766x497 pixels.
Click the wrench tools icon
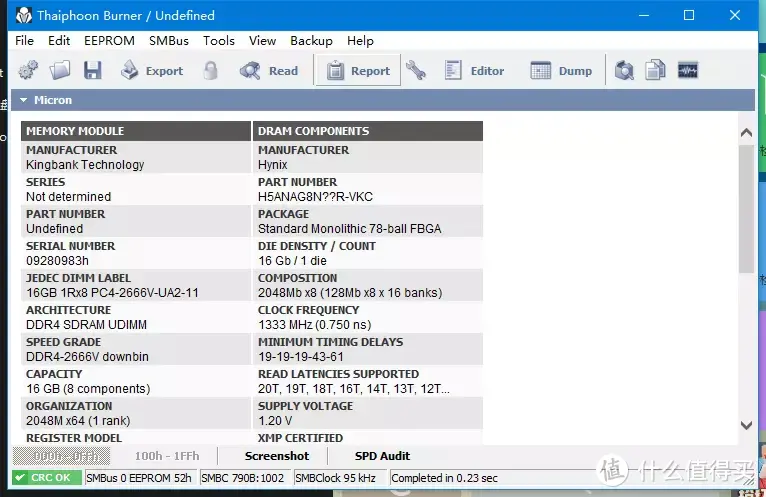coord(416,70)
